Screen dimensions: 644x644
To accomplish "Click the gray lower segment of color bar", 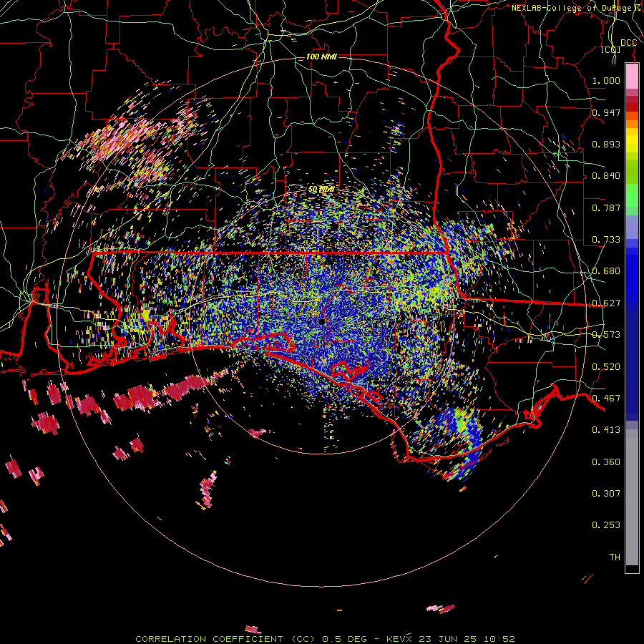I will [x=632, y=497].
